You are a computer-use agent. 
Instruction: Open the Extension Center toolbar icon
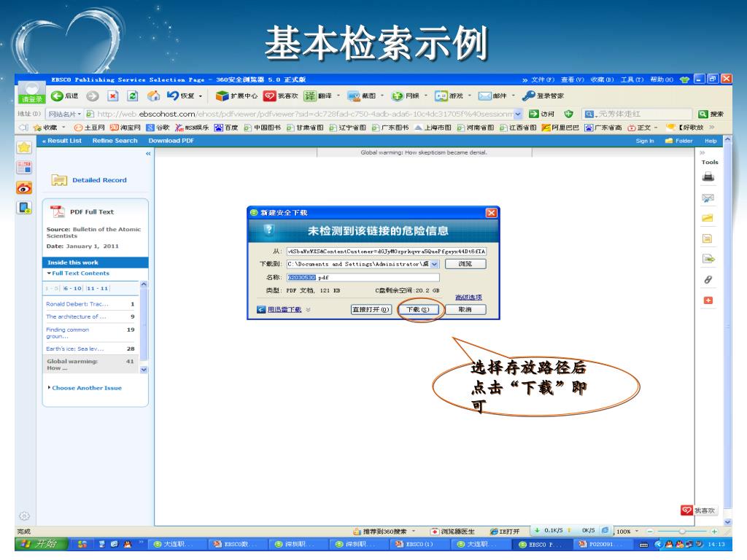tap(222, 96)
